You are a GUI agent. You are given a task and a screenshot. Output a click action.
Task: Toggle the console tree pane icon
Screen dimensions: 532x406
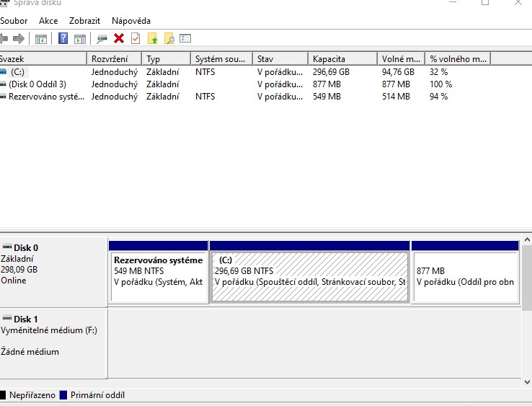pos(40,39)
